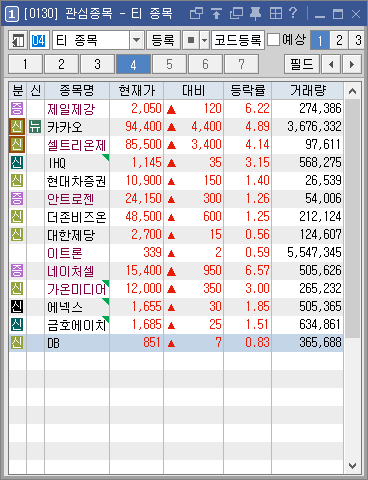This screenshot has height=480, width=368.
Task: Select the 이트론 stock name
Action: point(65,253)
